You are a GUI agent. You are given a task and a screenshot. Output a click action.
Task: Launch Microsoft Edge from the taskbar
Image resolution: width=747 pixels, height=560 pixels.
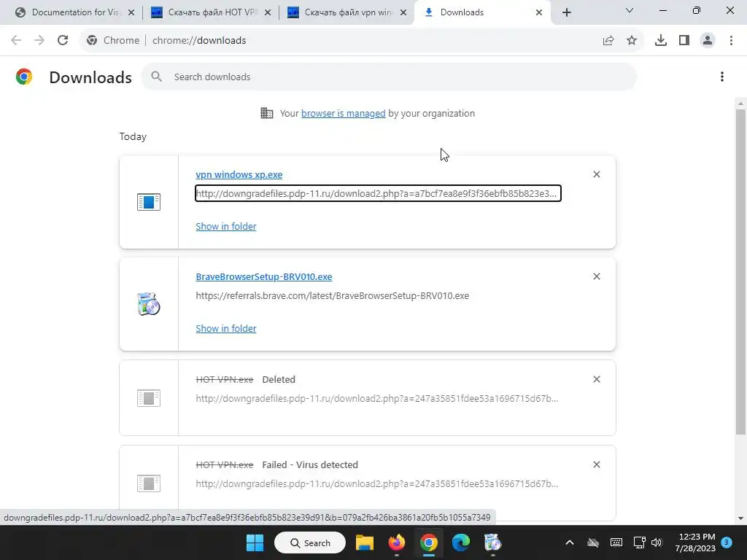point(461,542)
